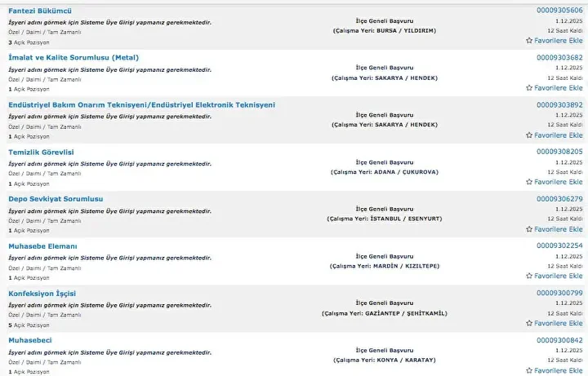The width and height of the screenshot is (588, 376).
Task: Star the İmalat ve Kalite Sorumlusu listing
Action: coord(529,87)
